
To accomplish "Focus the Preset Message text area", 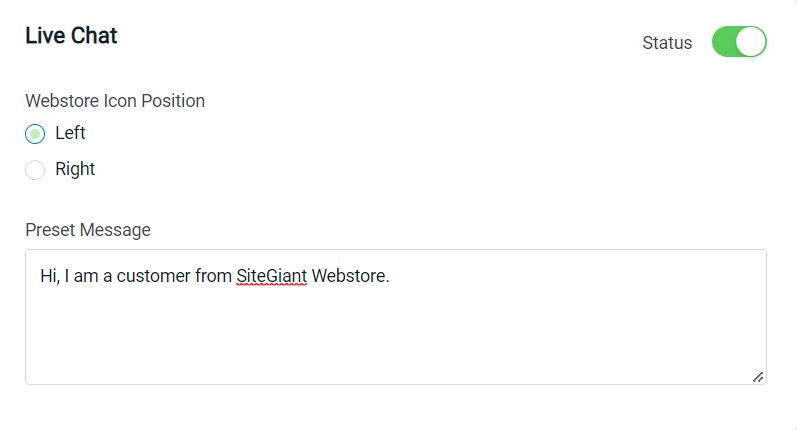I will point(396,317).
